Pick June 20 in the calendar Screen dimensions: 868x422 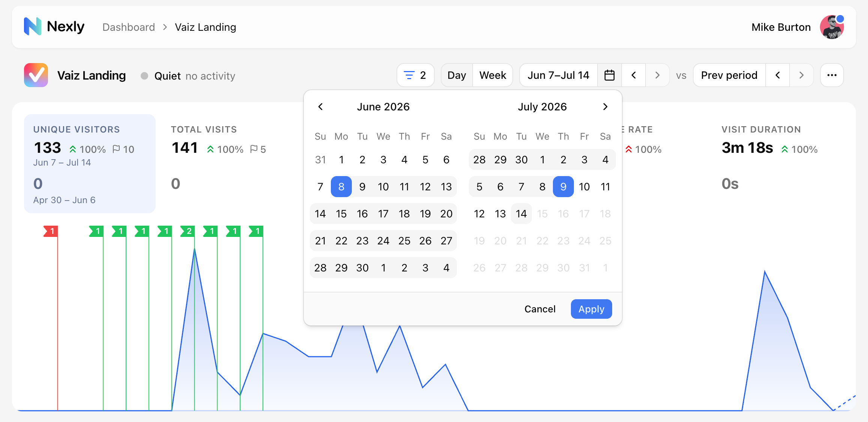[446, 214]
